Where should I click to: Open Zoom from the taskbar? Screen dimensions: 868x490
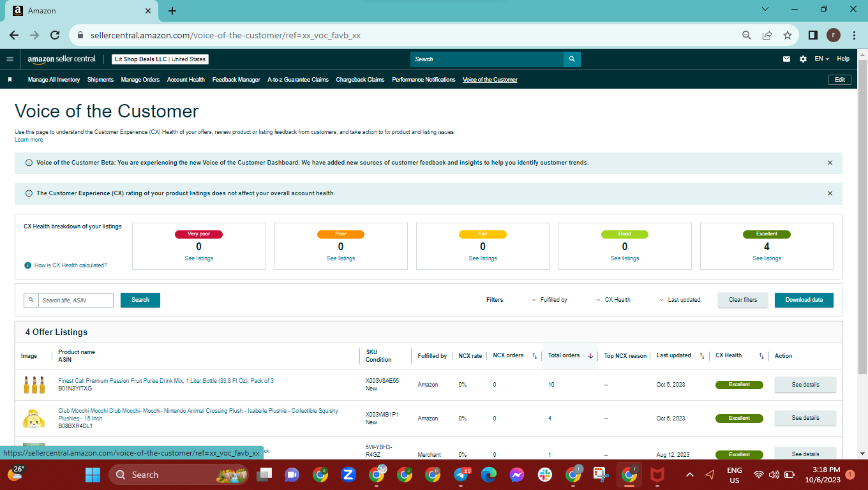click(348, 475)
